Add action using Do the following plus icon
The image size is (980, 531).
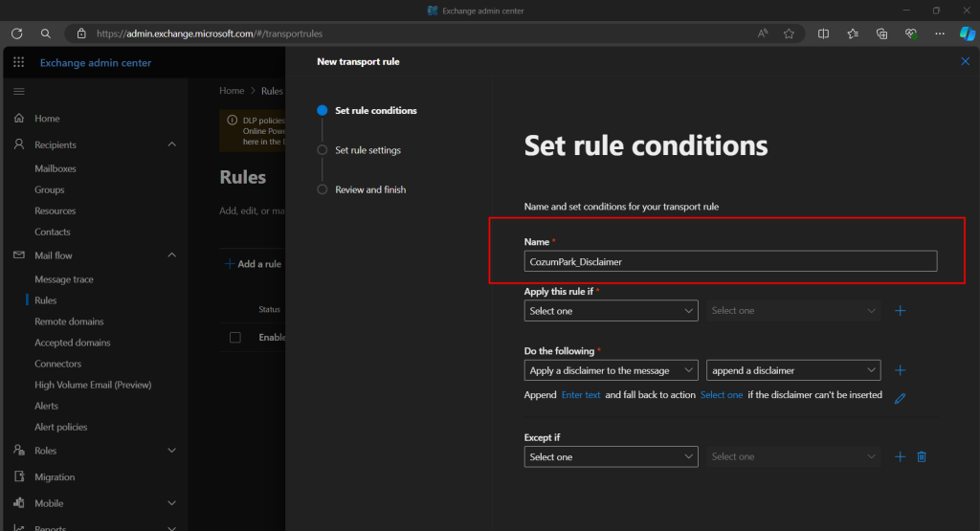tap(900, 370)
